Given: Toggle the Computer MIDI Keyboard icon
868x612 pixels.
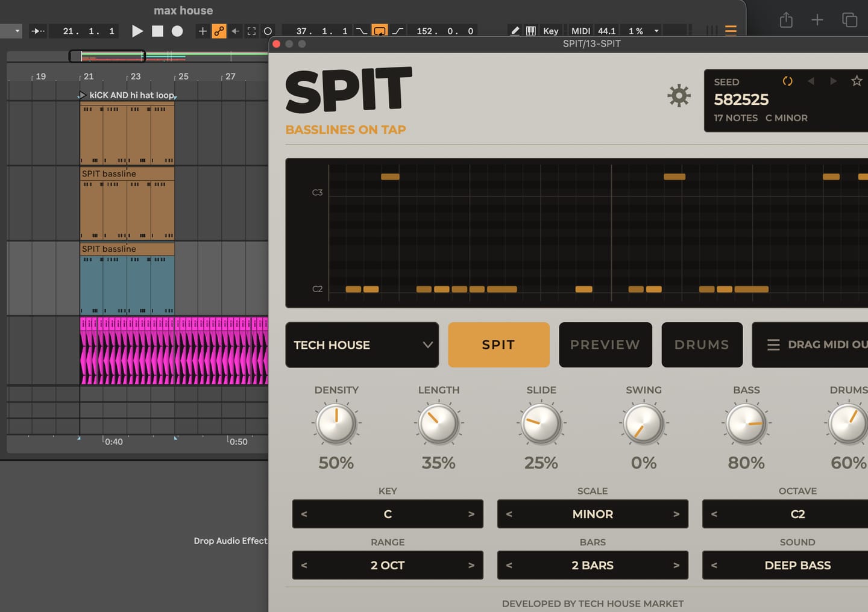Looking at the screenshot, I should point(530,31).
